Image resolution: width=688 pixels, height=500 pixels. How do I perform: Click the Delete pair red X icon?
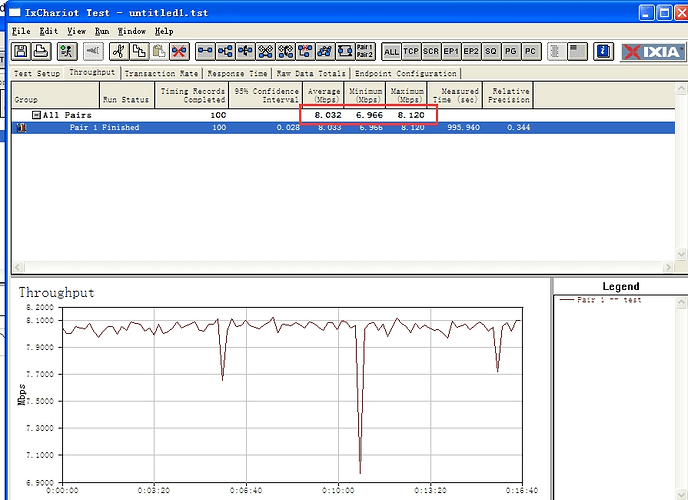pyautogui.click(x=179, y=51)
